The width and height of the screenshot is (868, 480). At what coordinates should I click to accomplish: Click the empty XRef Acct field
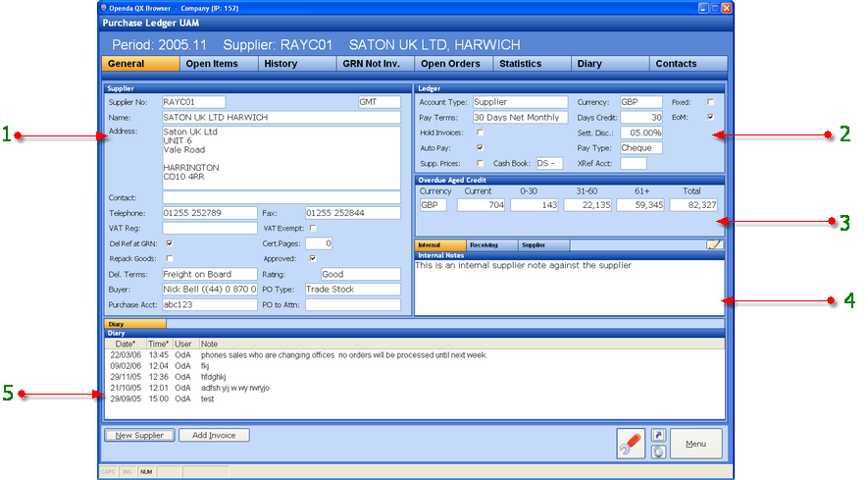click(x=634, y=163)
